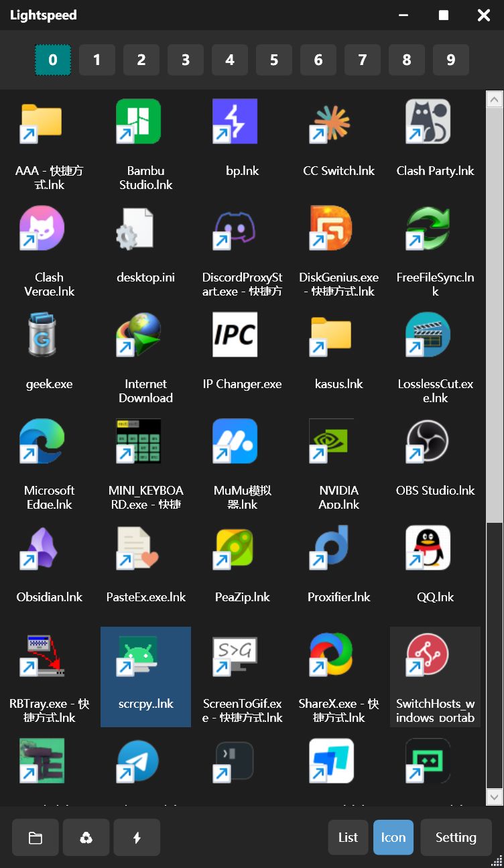Open the bp.lnk shortcut icon
This screenshot has width=504, height=868.
[x=235, y=122]
